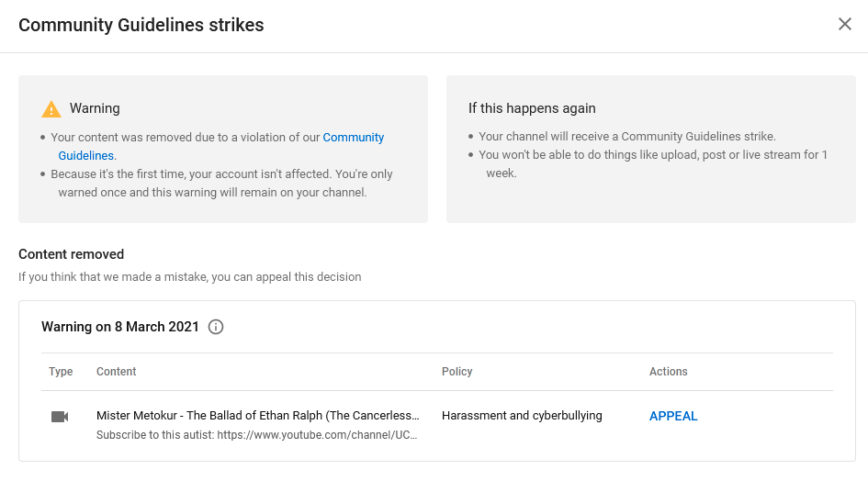
Task: Click the 'Content removed' heading
Action: (x=72, y=254)
